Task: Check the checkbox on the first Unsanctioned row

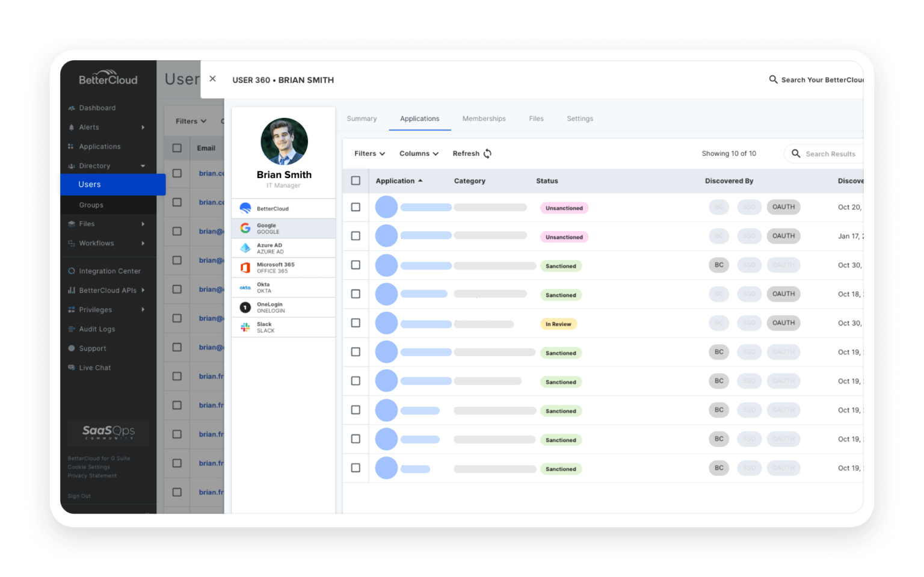Action: (x=356, y=206)
